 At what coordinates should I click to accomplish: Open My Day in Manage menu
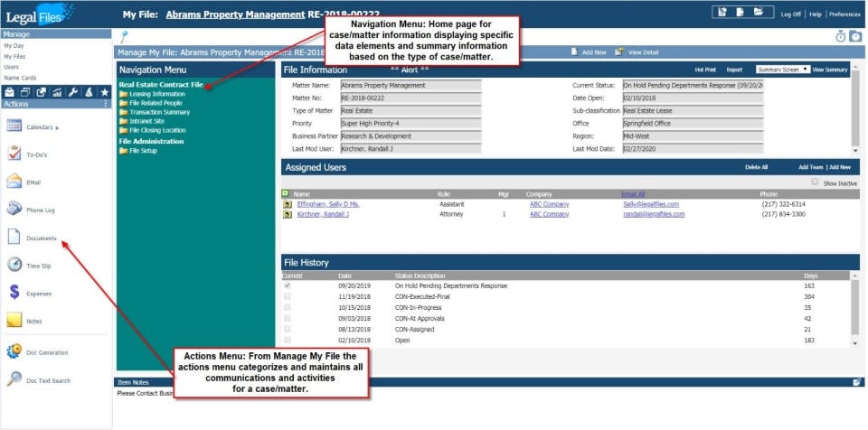tap(14, 46)
